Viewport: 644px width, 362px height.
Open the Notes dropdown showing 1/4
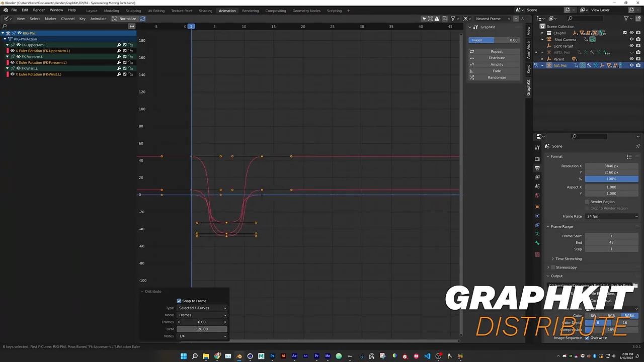coord(202,336)
